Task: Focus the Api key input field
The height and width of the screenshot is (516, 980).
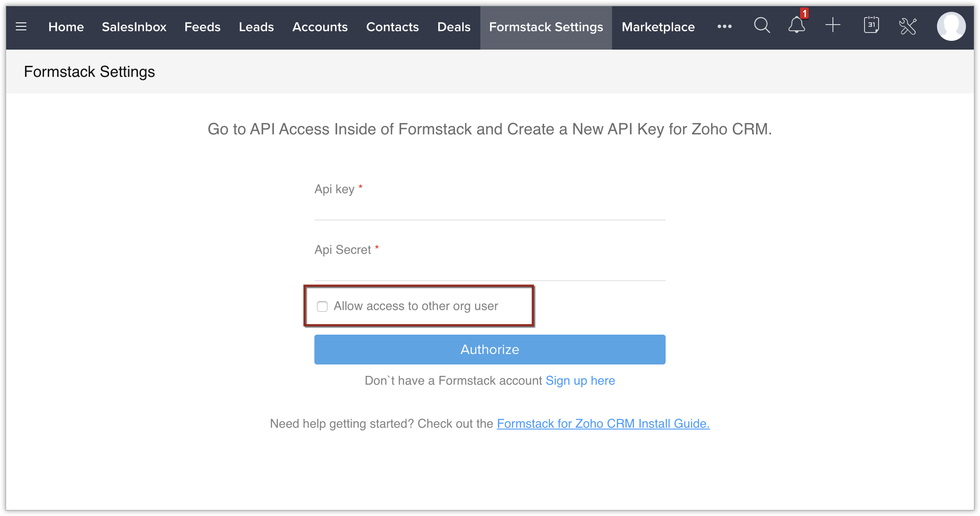Action: click(490, 210)
